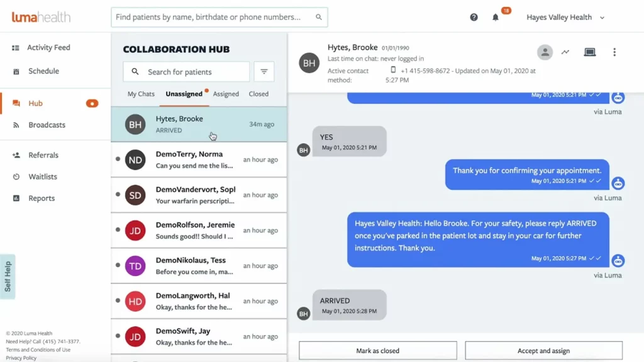644x362 pixels.
Task: Open the help question mark icon
Action: [x=474, y=17]
